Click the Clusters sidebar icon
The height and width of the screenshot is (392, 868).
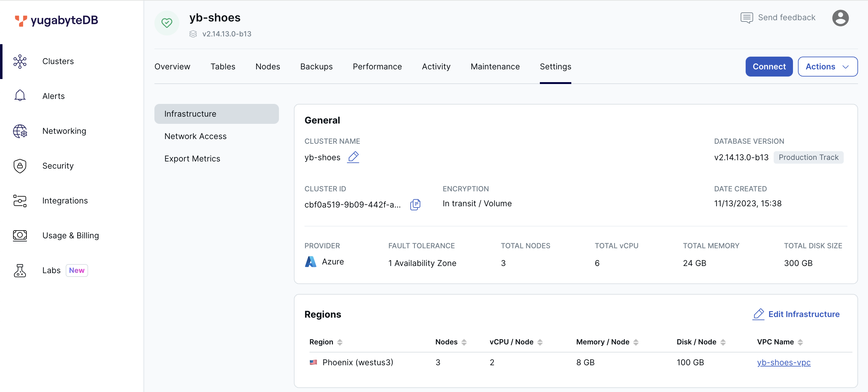pyautogui.click(x=20, y=61)
